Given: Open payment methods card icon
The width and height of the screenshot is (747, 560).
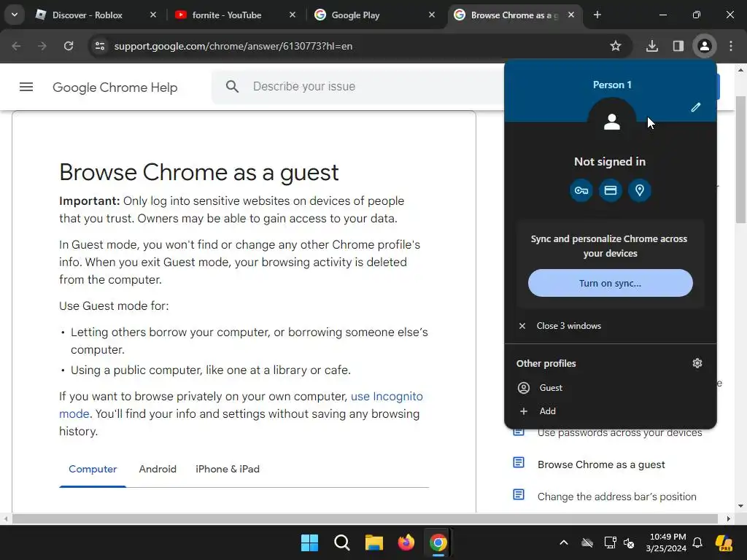Looking at the screenshot, I should pos(611,190).
